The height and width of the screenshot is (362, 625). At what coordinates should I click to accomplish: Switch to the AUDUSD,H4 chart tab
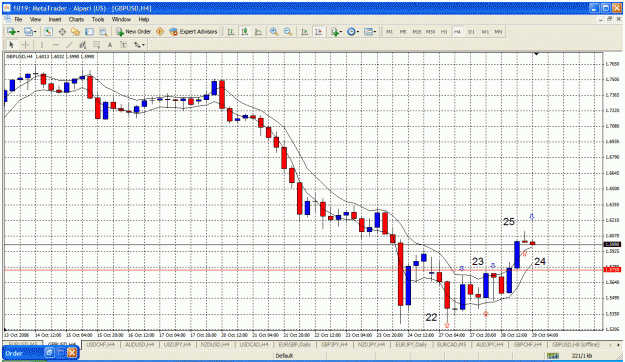[x=140, y=344]
